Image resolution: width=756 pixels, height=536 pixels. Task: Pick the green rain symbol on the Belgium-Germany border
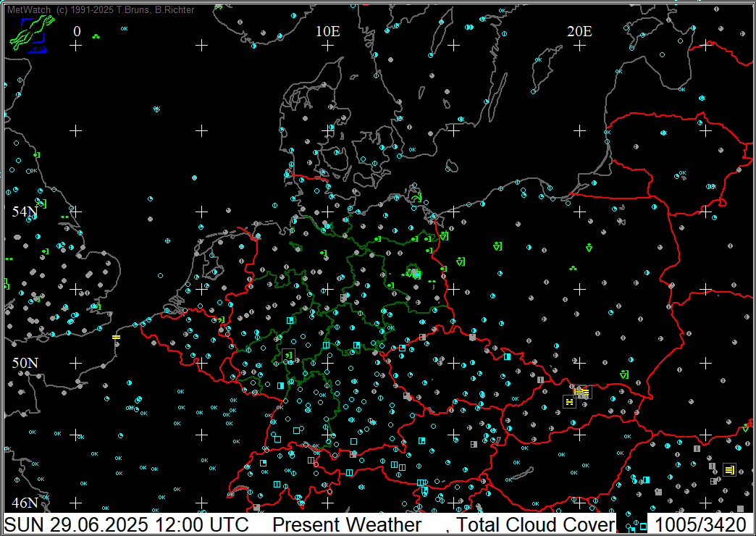(x=222, y=319)
